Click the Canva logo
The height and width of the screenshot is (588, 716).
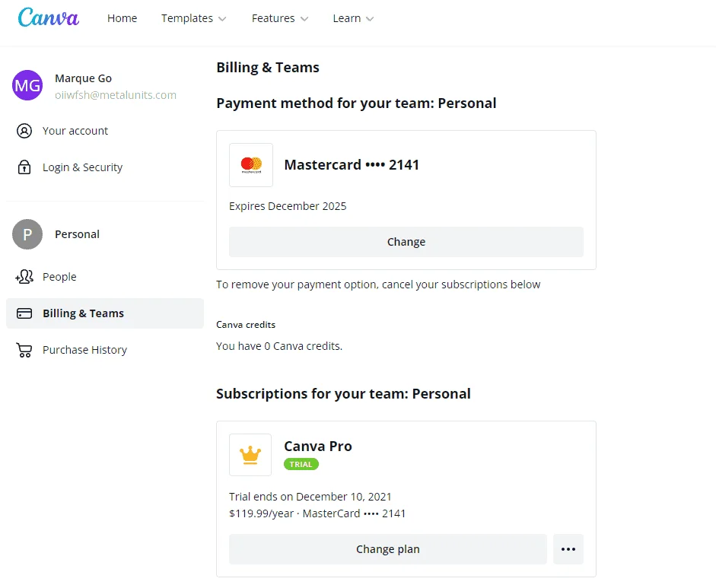[x=49, y=17]
